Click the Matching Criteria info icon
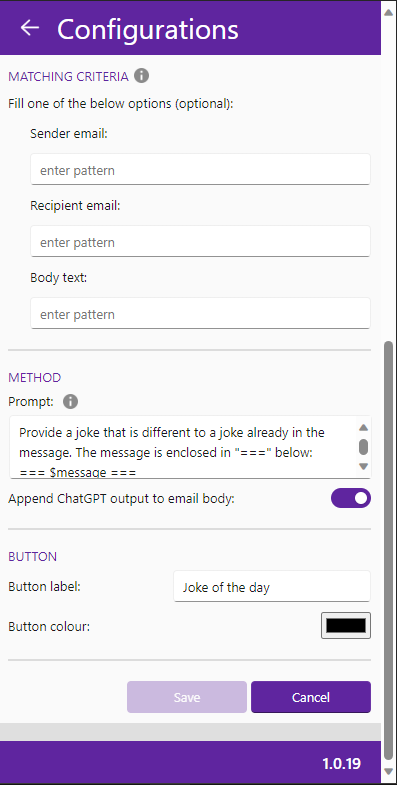 pyautogui.click(x=142, y=76)
